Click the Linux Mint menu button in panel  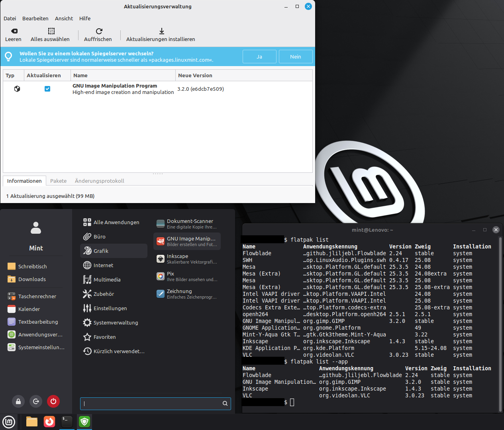[x=9, y=422]
